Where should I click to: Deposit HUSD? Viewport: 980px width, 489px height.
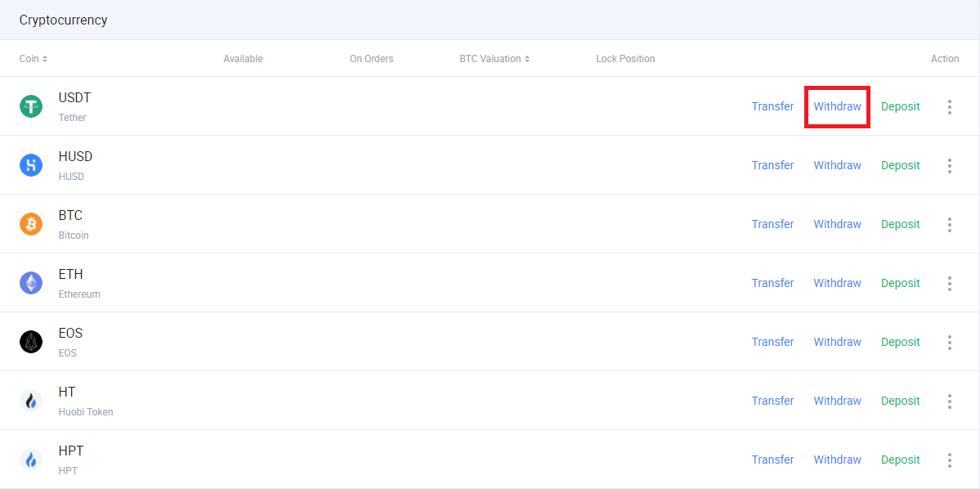(901, 165)
